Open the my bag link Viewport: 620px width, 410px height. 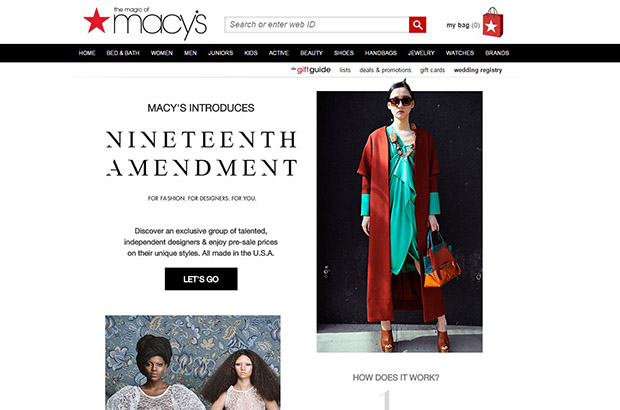[463, 25]
